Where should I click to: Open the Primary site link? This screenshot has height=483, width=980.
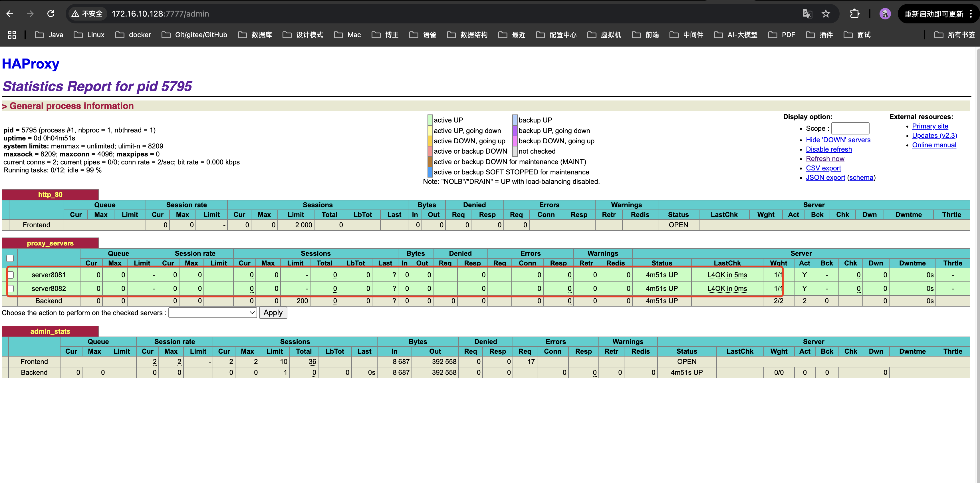[930, 126]
